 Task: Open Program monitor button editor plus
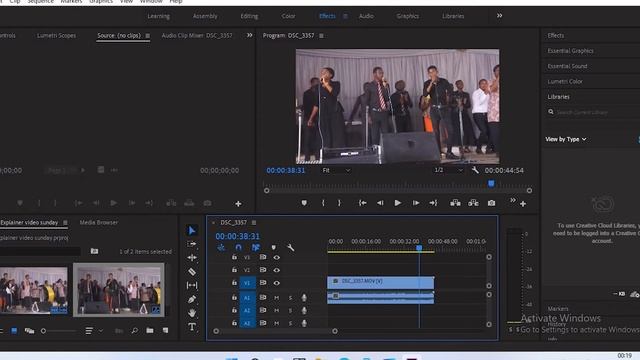[523, 204]
